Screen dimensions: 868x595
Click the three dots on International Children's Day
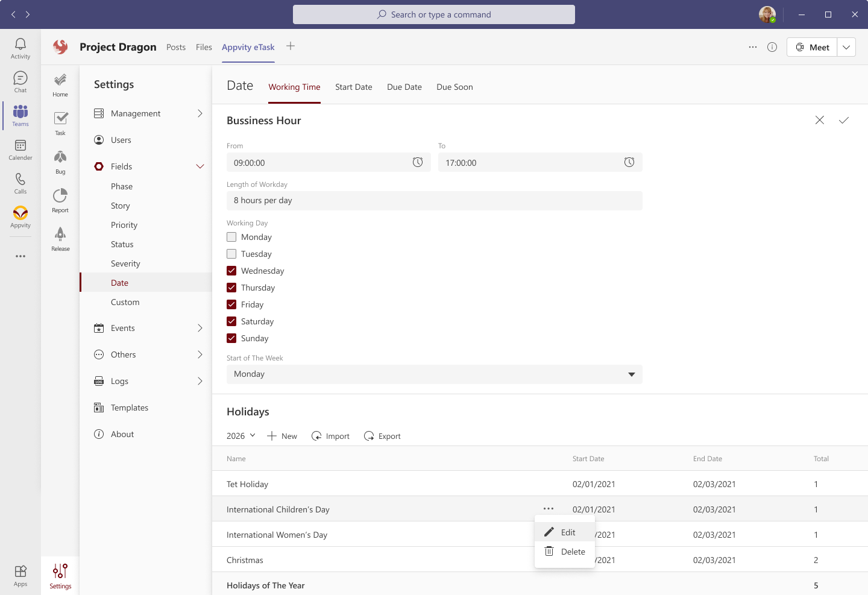click(548, 509)
